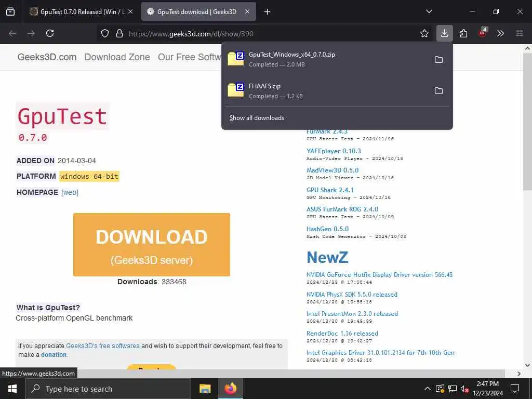
Task: Click Show all downloads
Action: pos(257,118)
